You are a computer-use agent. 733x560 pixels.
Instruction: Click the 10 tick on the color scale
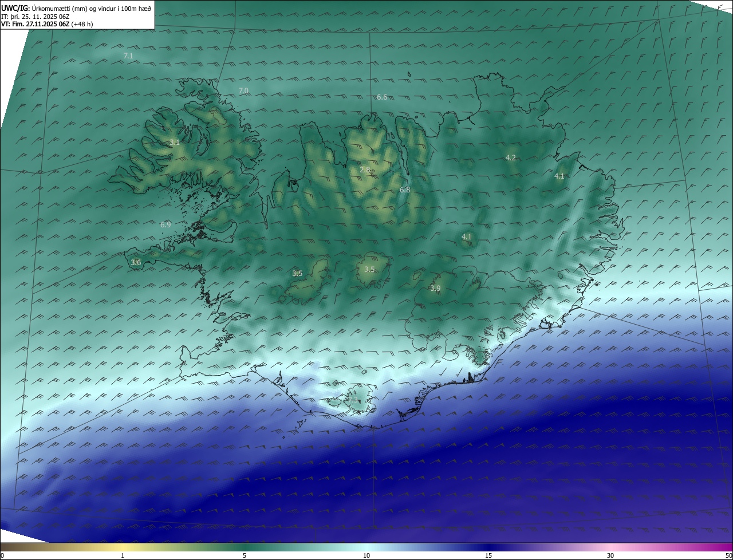point(366,555)
